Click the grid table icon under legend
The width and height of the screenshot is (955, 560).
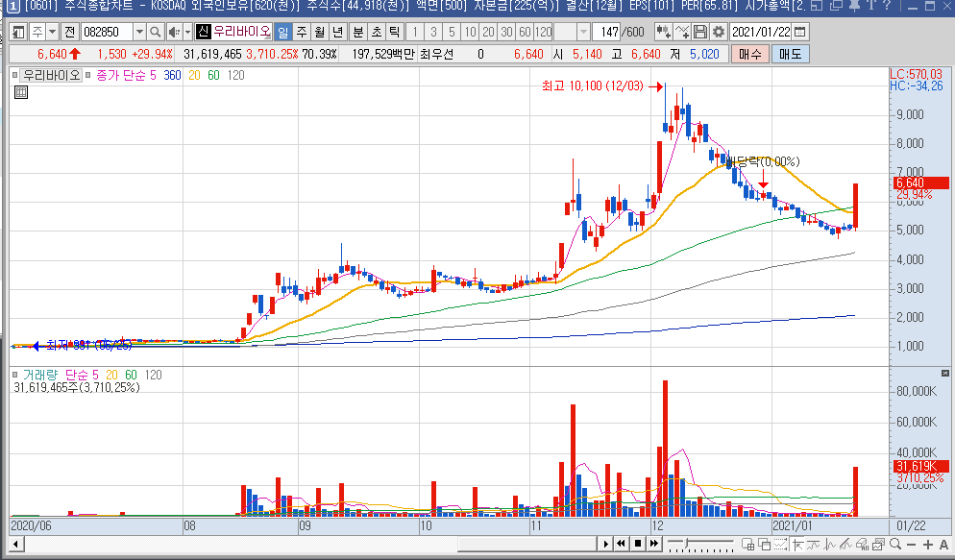coord(21,92)
